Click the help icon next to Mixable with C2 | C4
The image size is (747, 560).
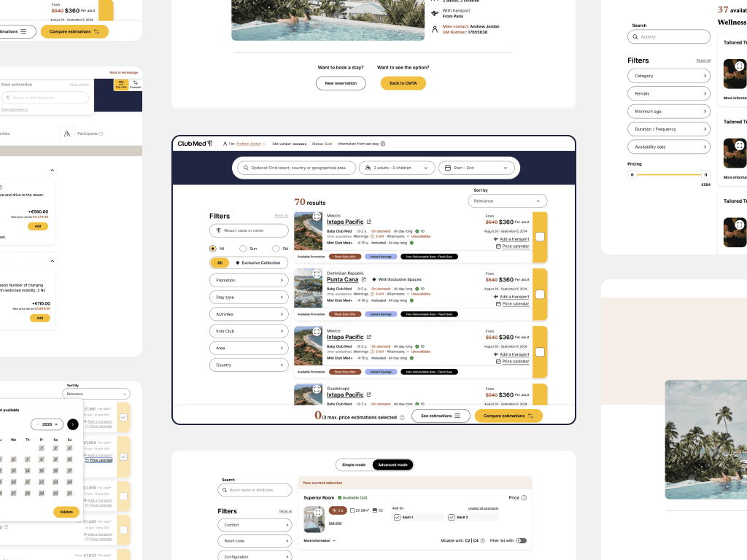pos(483,541)
